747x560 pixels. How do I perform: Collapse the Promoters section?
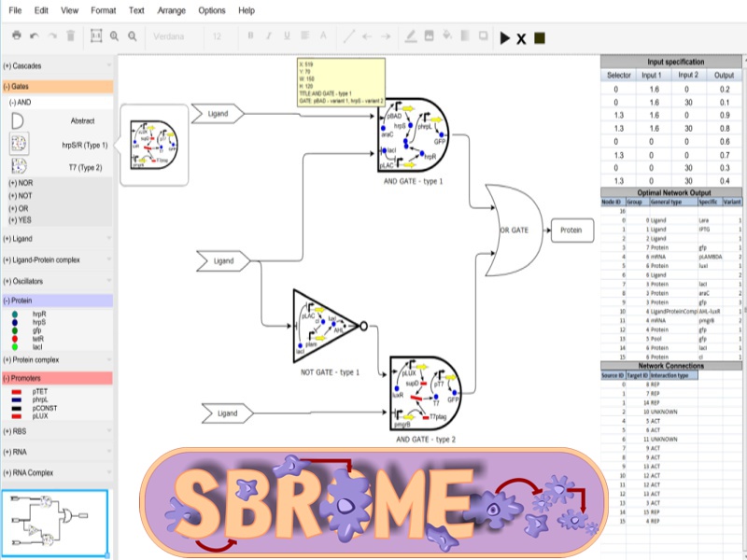pos(56,378)
